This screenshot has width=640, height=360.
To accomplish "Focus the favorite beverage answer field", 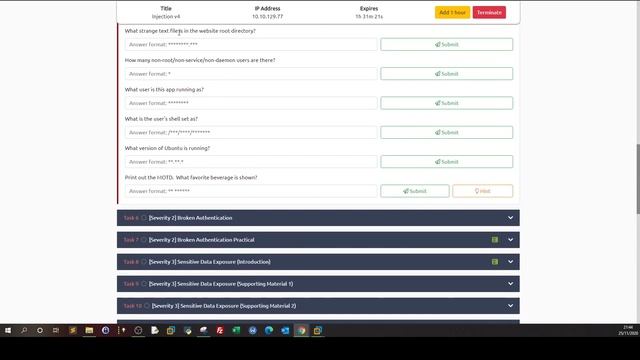I will pyautogui.click(x=251, y=191).
